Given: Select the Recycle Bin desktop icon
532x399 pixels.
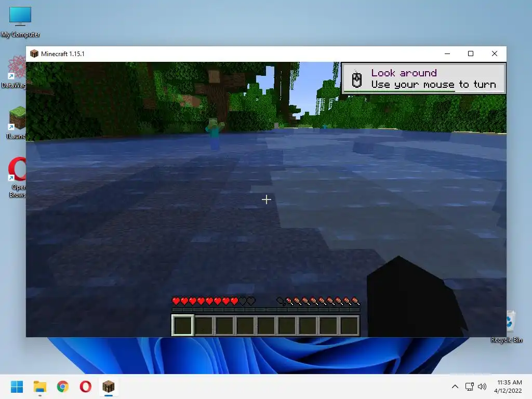Looking at the screenshot, I should tap(507, 326).
